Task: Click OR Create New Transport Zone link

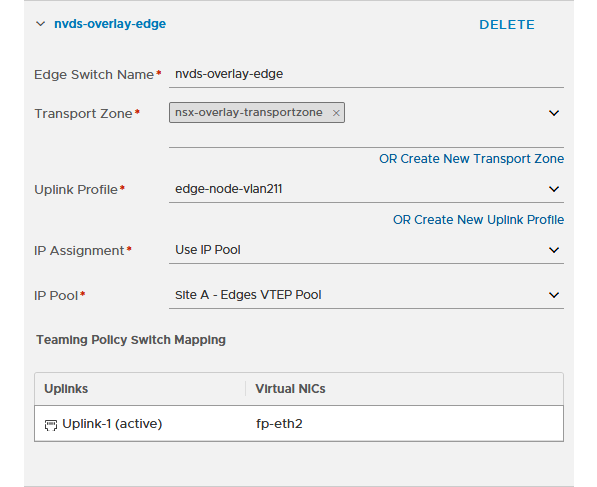Action: pos(471,159)
